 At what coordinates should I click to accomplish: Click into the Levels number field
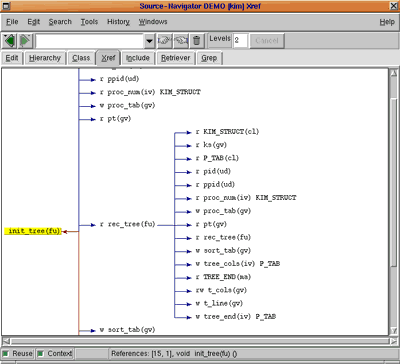coord(240,41)
